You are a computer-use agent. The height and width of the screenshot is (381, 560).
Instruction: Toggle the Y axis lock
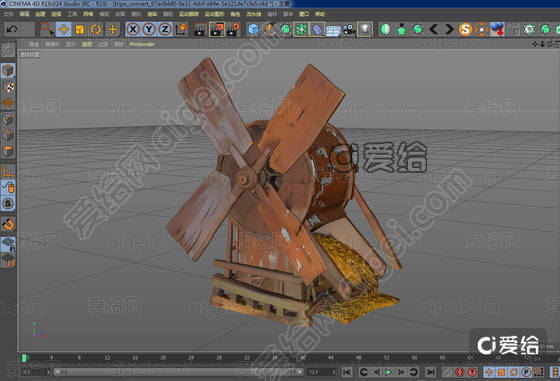click(149, 29)
